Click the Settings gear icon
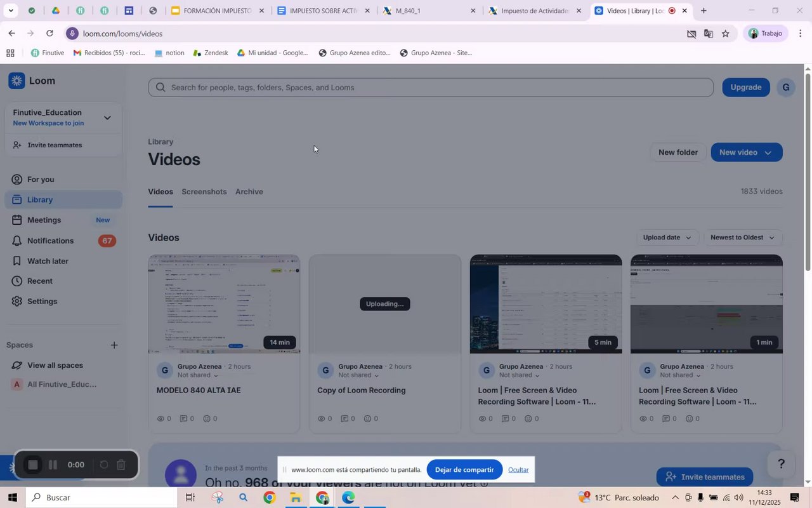The width and height of the screenshot is (812, 508). coord(17,302)
